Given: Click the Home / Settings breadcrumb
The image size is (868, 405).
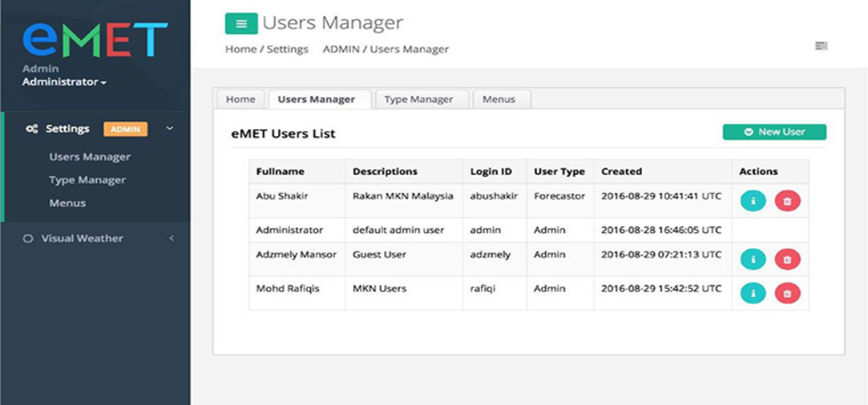Looking at the screenshot, I should tap(266, 49).
